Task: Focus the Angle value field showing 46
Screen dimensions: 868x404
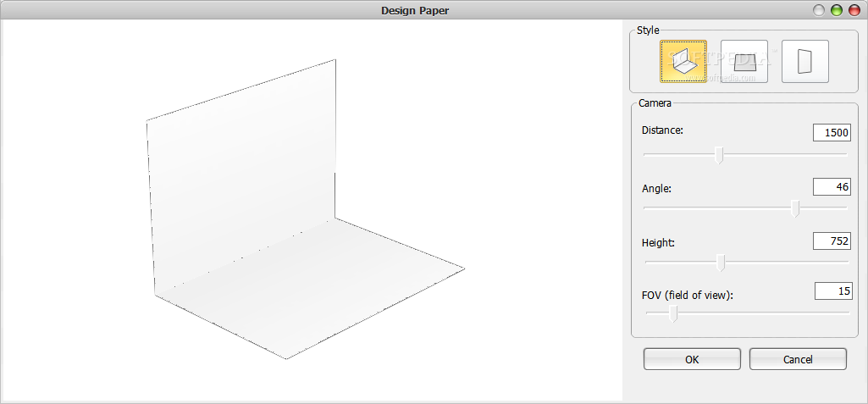Action: pos(832,187)
